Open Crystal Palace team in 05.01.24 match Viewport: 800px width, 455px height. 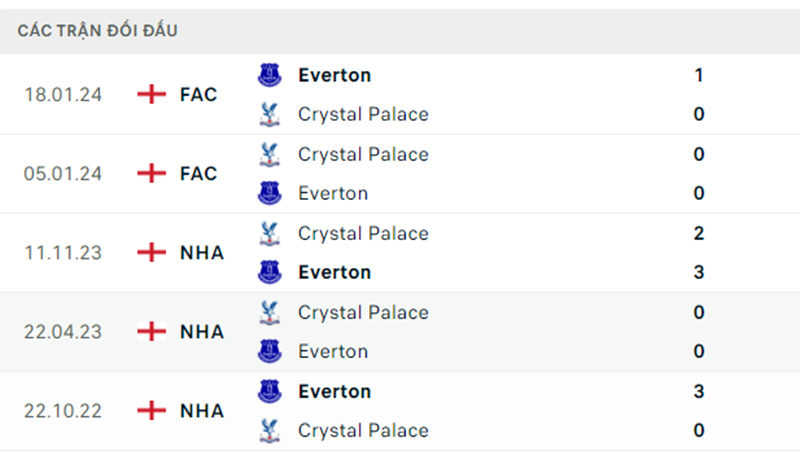[x=363, y=155]
